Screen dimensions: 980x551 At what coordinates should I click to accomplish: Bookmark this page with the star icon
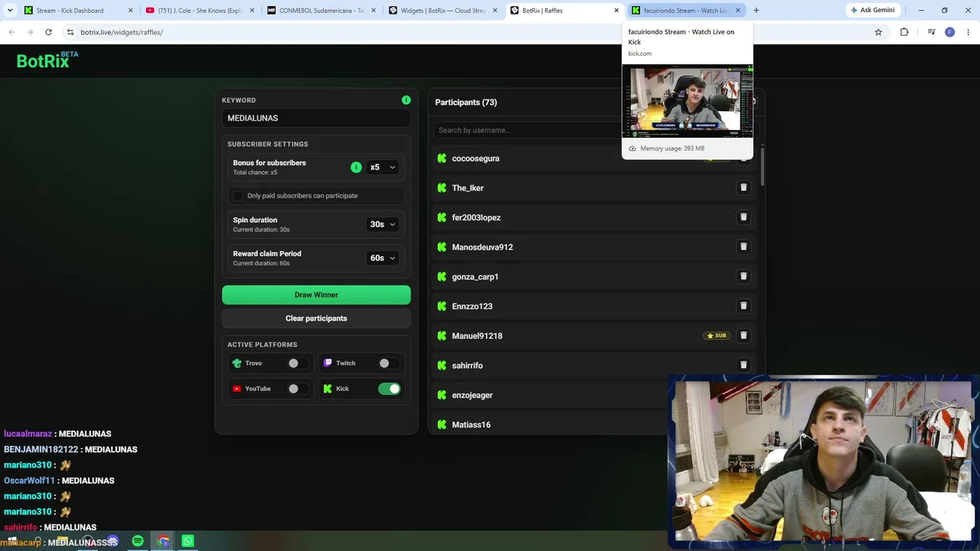coord(878,32)
